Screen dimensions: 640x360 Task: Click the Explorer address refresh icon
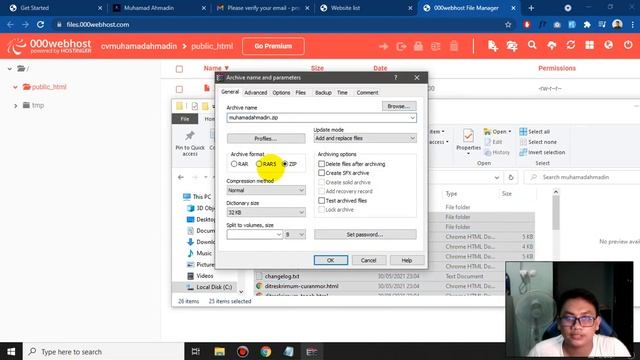(511, 178)
